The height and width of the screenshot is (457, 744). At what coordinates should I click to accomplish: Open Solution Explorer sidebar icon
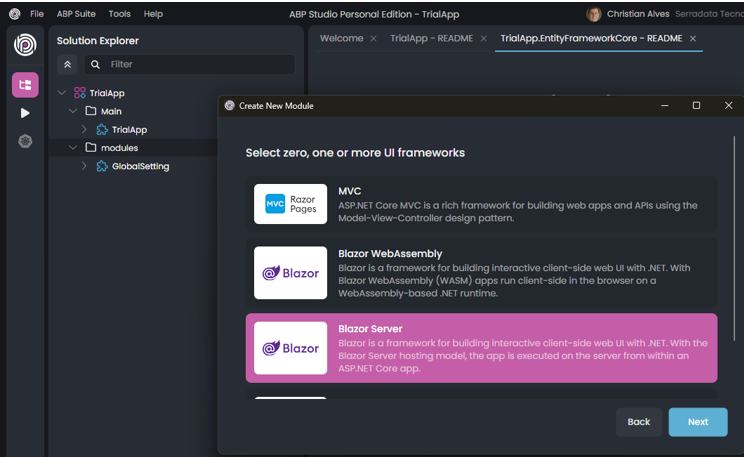tap(25, 85)
